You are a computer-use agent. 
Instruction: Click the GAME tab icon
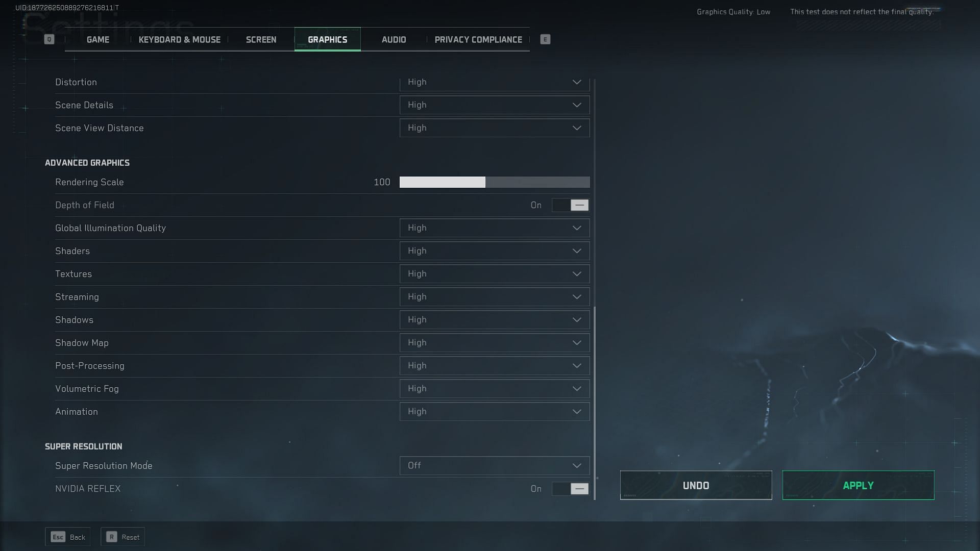click(97, 39)
